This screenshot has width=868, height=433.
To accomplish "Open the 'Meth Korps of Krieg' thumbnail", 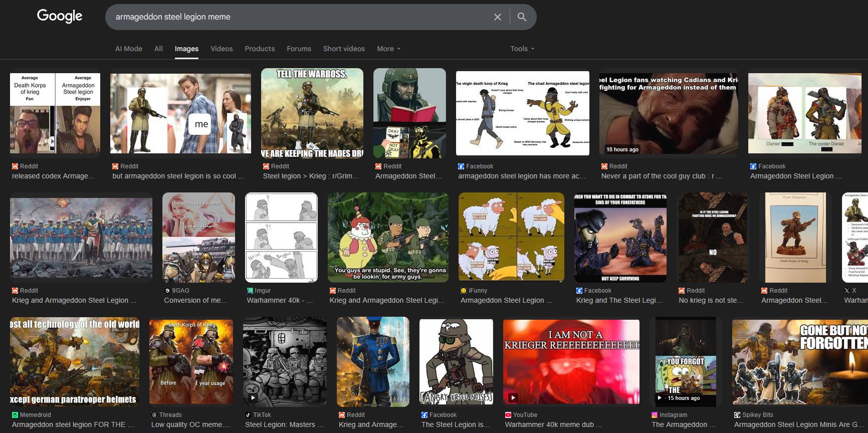I will point(191,362).
